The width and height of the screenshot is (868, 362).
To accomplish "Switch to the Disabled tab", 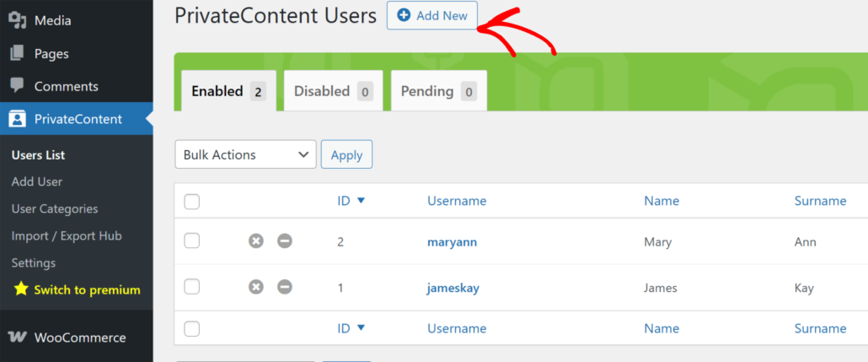I will 333,91.
